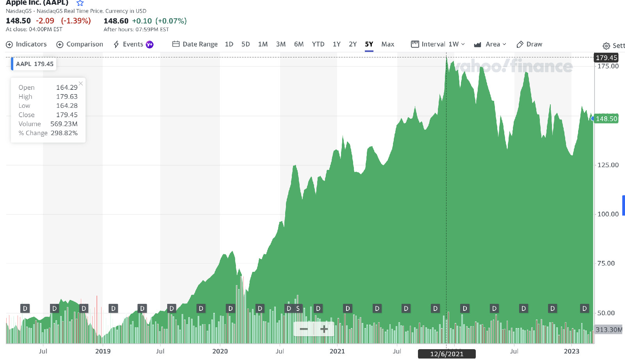Image resolution: width=625 pixels, height=364 pixels.
Task: Click the 2023 year axis label
Action: [571, 351]
